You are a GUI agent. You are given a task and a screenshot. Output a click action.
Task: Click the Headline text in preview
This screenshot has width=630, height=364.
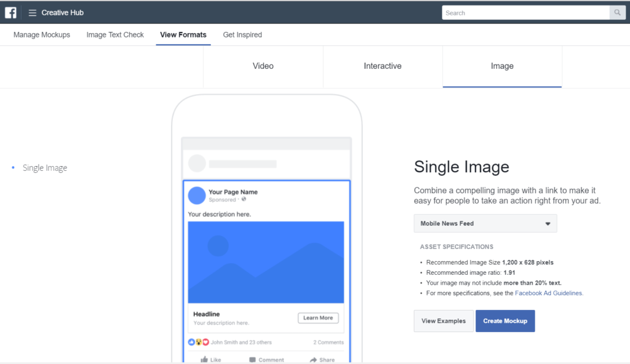207,314
